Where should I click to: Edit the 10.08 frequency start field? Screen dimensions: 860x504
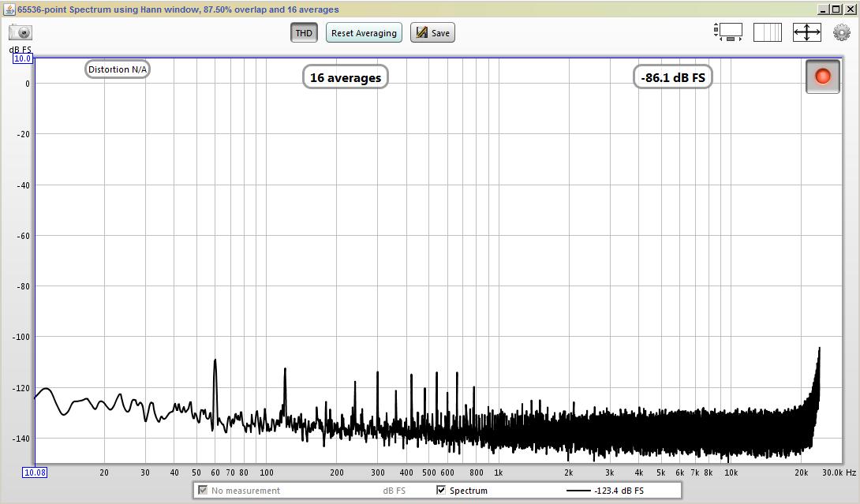[x=35, y=472]
